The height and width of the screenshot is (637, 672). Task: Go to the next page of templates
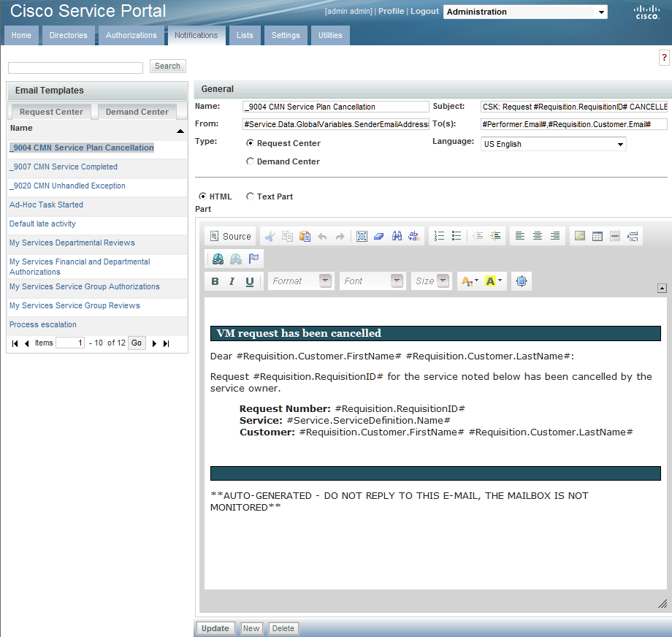(154, 343)
